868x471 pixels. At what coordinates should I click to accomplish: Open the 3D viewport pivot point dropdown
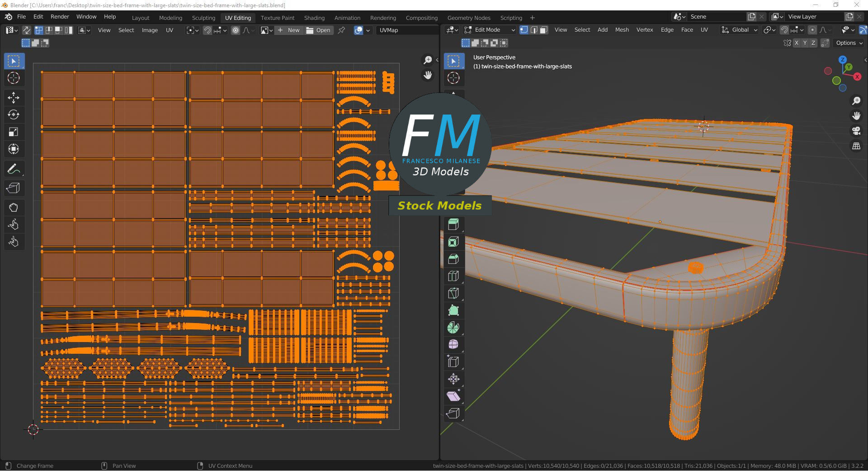point(769,30)
